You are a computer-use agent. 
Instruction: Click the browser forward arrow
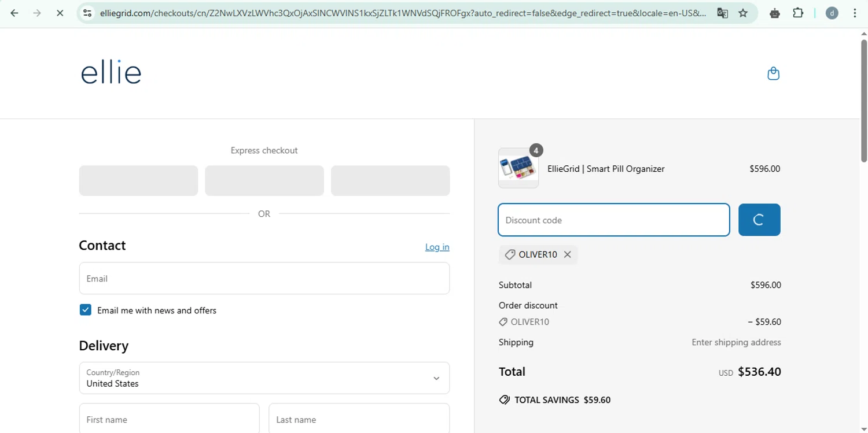pos(37,13)
